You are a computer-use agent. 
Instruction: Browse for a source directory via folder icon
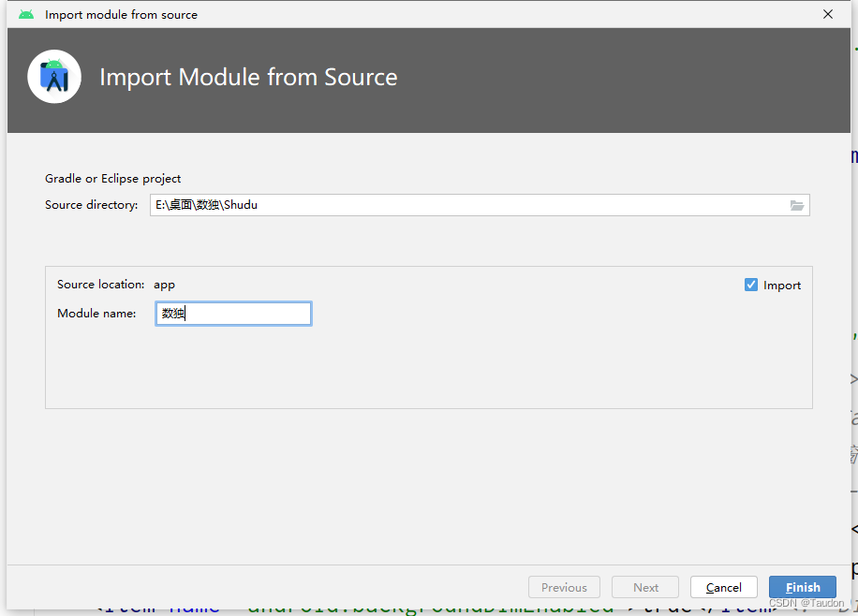coord(797,204)
